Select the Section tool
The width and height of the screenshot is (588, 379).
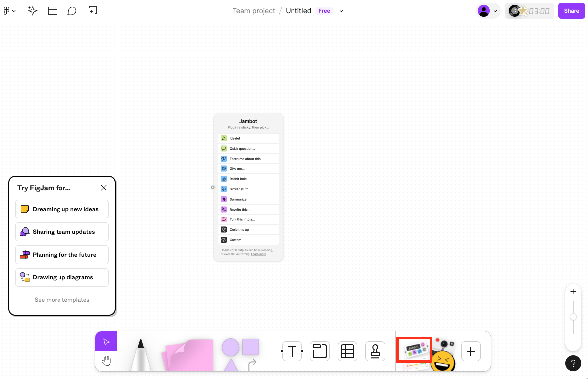coord(319,351)
